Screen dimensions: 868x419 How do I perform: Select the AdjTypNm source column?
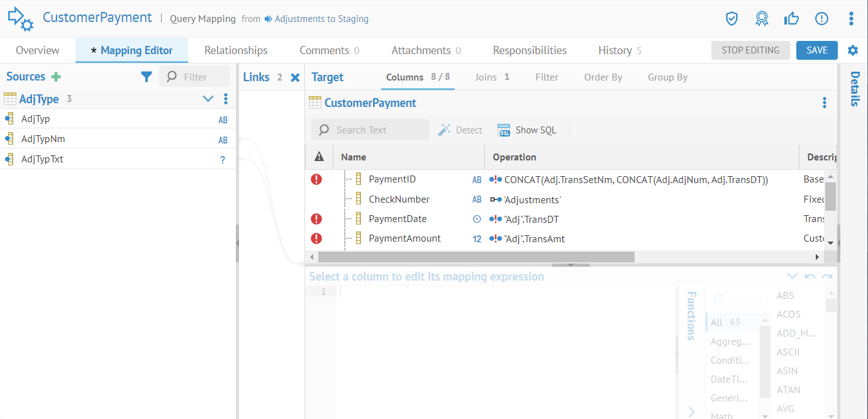[43, 139]
